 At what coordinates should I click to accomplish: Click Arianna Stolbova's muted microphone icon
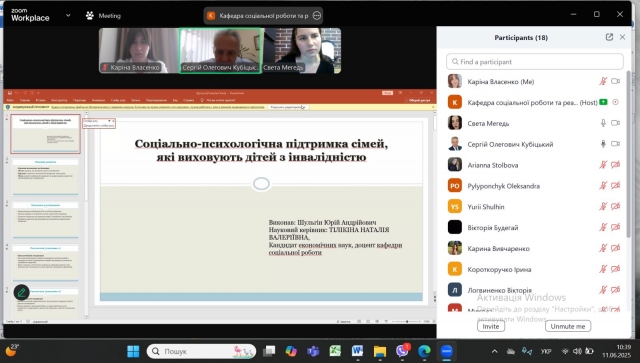pyautogui.click(x=603, y=165)
